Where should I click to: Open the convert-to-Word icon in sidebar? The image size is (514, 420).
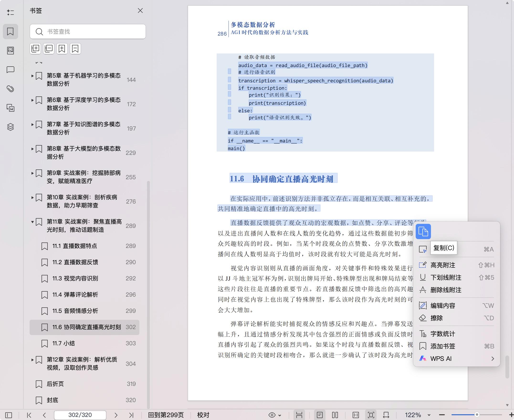coord(10,108)
